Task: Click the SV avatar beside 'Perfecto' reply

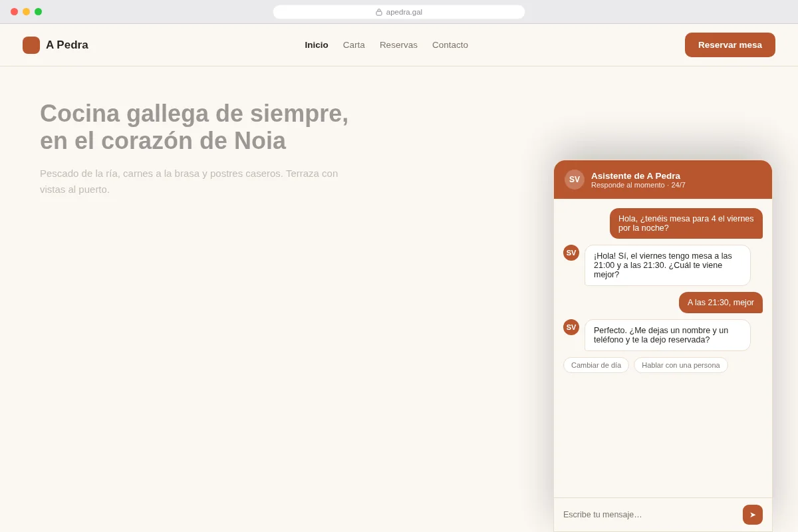Action: point(571,327)
